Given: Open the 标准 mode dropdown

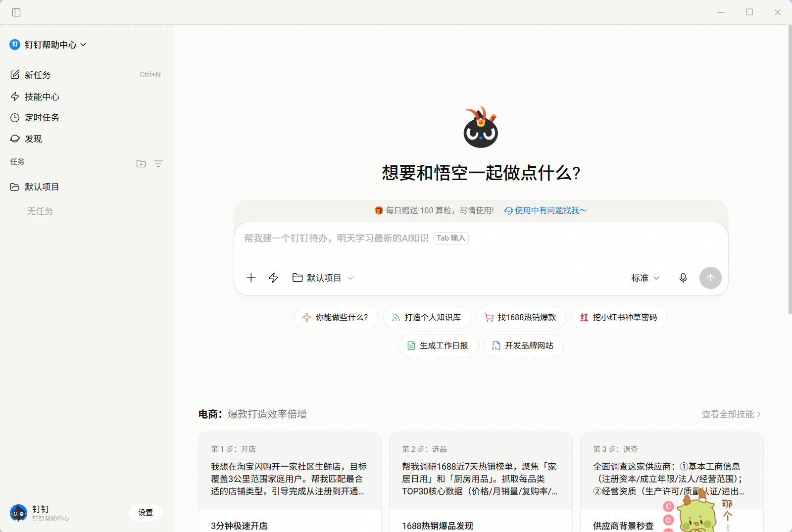Looking at the screenshot, I should coord(645,278).
